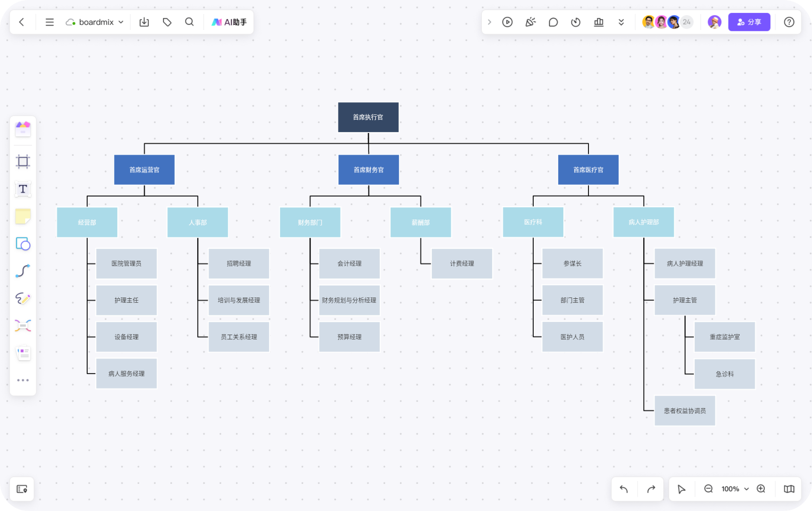812x511 pixels.
Task: Select the frame tool
Action: pos(23,162)
